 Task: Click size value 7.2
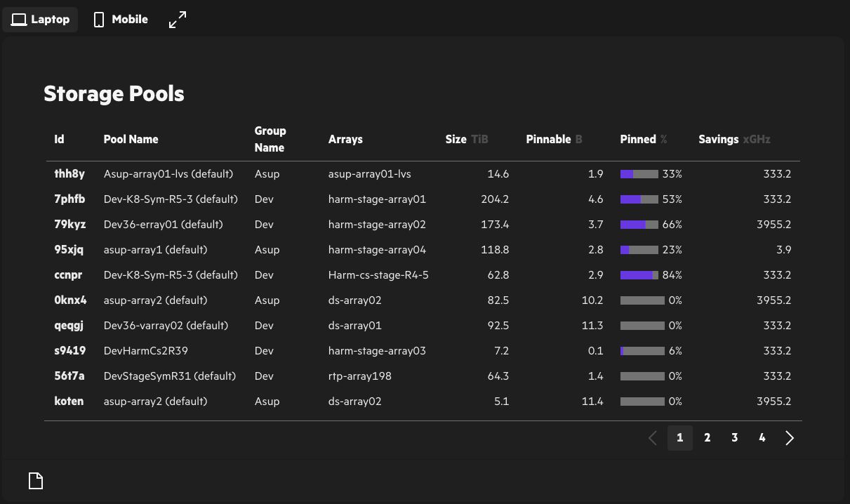click(x=501, y=350)
